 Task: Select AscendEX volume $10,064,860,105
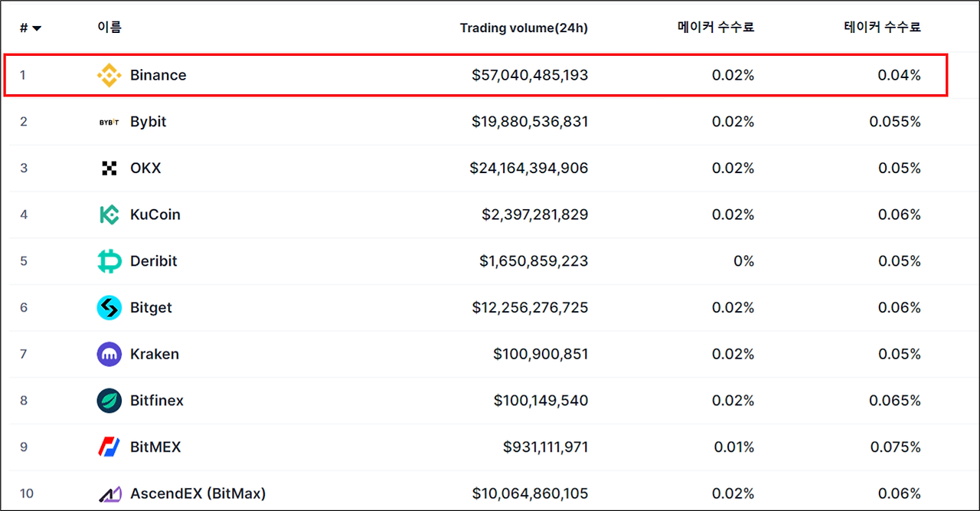pyautogui.click(x=530, y=494)
